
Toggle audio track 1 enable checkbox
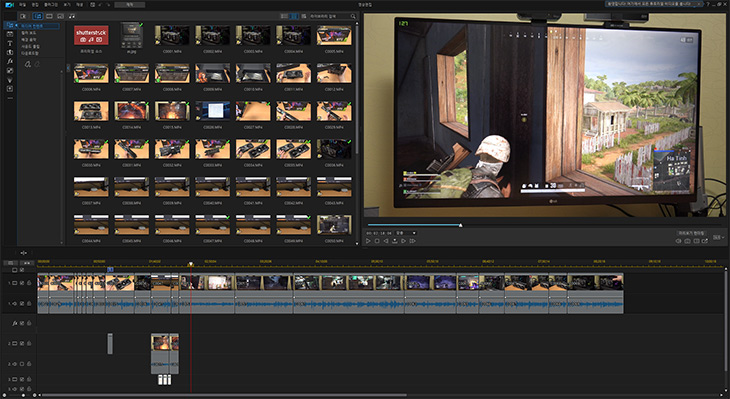point(22,304)
